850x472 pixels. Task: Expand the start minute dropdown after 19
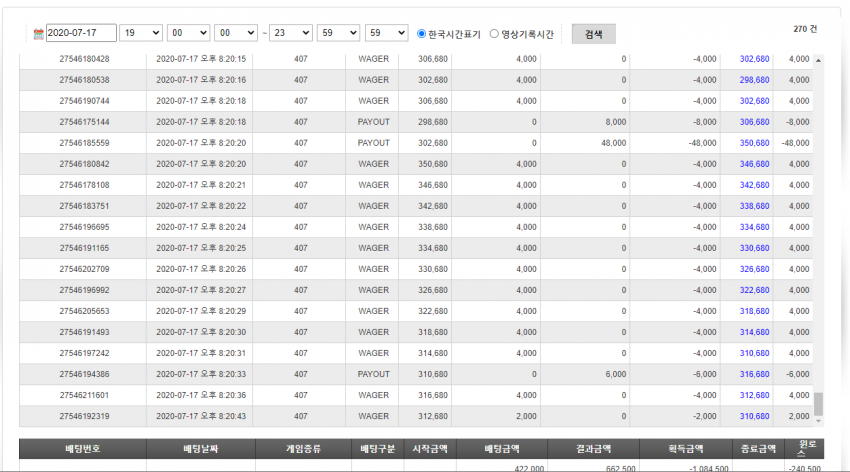click(188, 33)
